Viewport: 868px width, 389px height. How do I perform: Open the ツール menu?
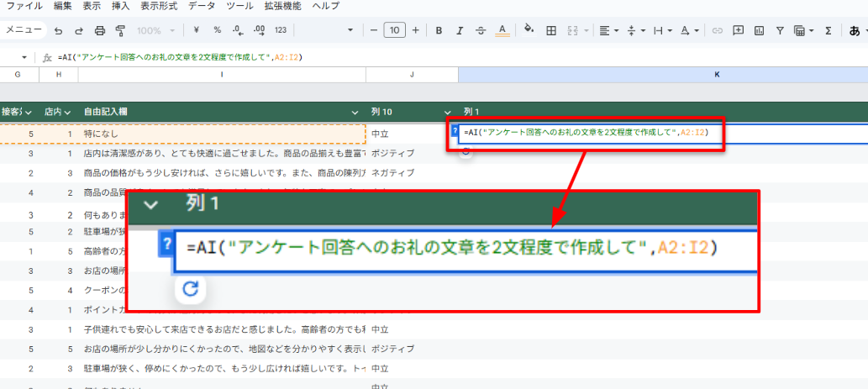point(241,7)
